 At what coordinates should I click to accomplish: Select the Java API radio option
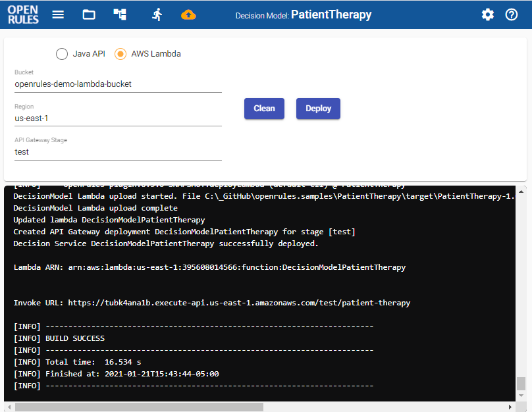tap(62, 54)
